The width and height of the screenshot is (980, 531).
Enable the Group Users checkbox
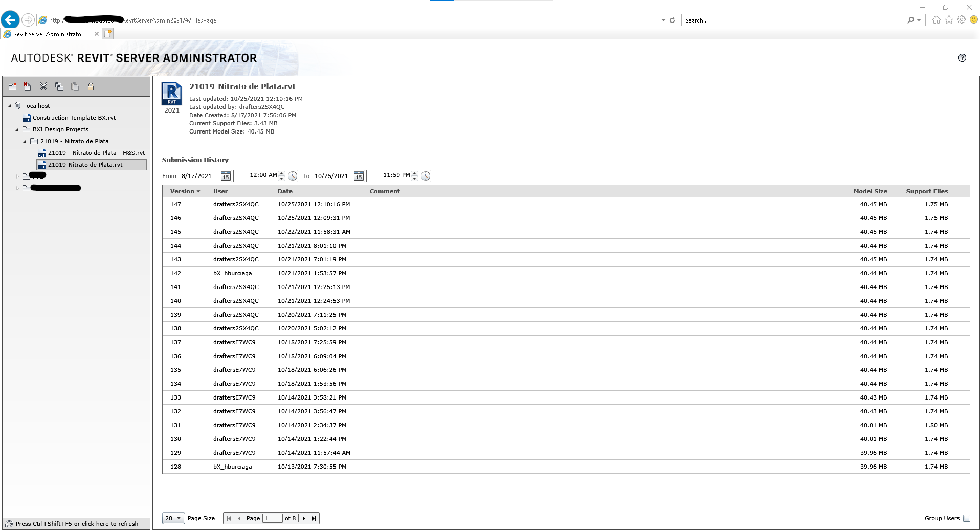(x=967, y=518)
